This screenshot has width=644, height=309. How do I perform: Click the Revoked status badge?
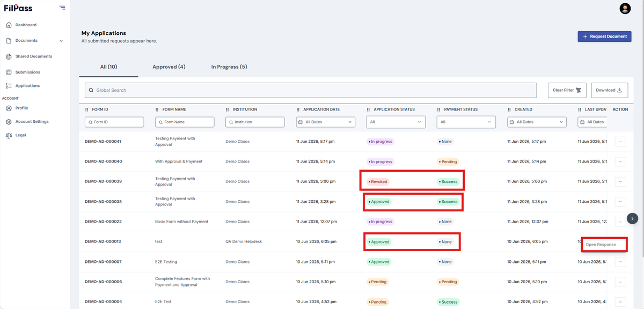pos(377,182)
